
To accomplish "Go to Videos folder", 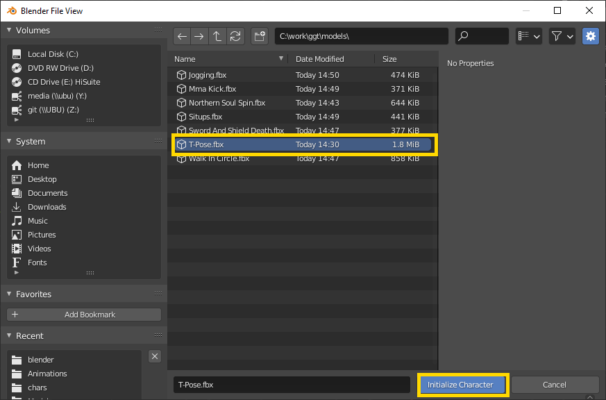I will point(84,249).
